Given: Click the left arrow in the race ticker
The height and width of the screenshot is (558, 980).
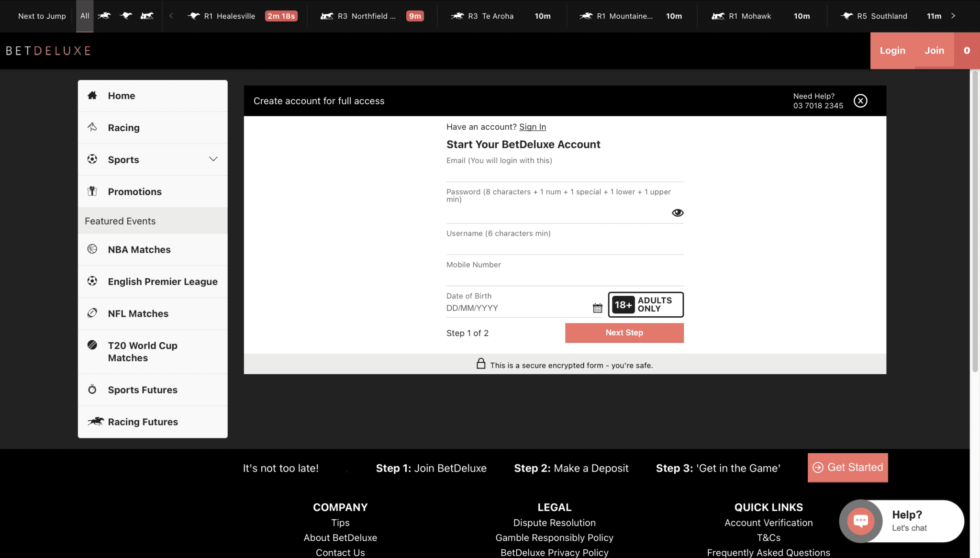Looking at the screenshot, I should tap(171, 16).
